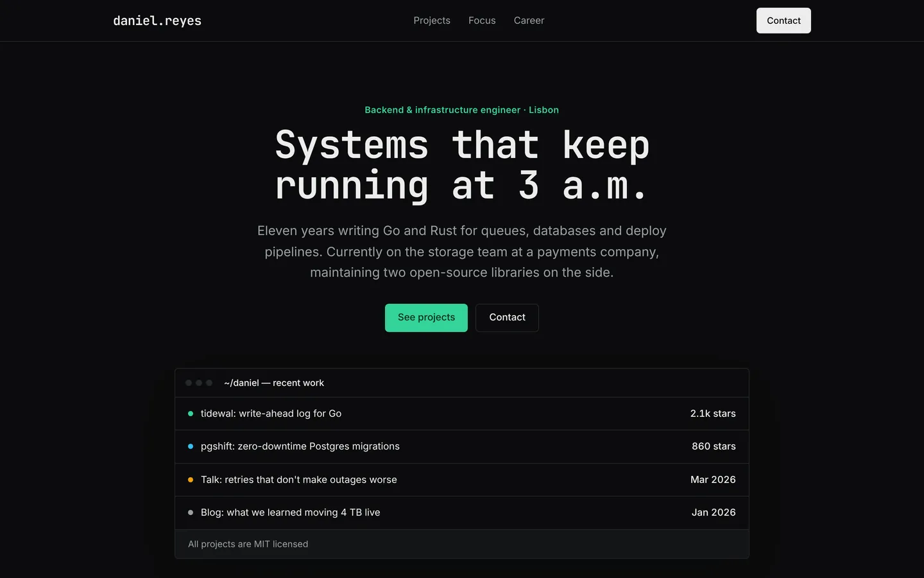Click the green See projects button
The image size is (924, 578).
click(426, 318)
